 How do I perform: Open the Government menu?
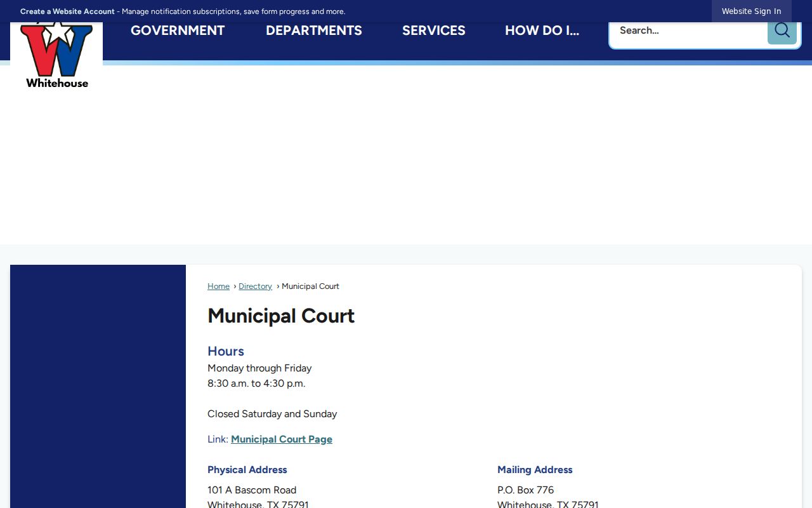click(178, 30)
